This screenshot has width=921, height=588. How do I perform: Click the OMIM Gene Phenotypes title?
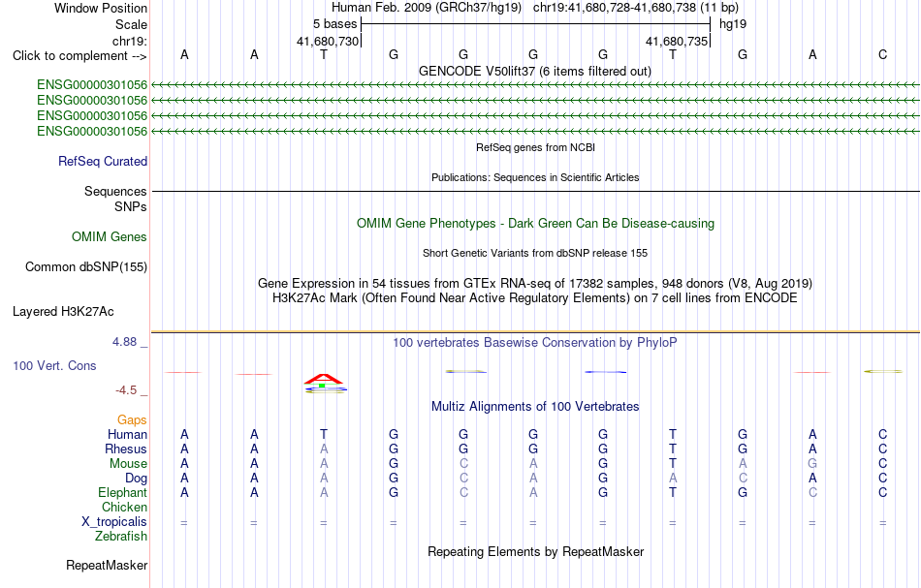tap(535, 224)
